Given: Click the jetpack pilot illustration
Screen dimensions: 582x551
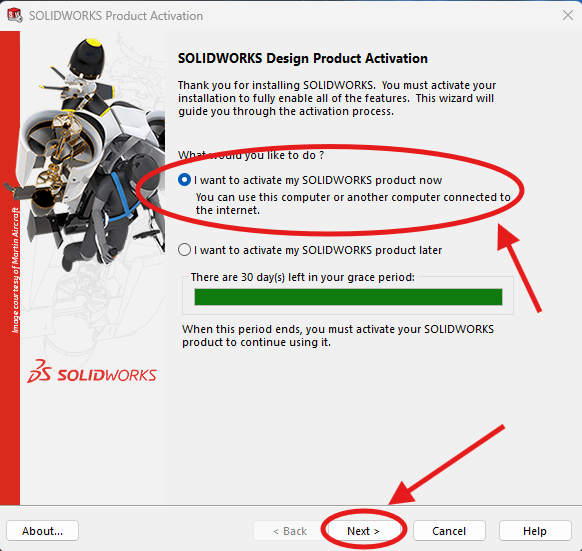Looking at the screenshot, I should pyautogui.click(x=93, y=156).
